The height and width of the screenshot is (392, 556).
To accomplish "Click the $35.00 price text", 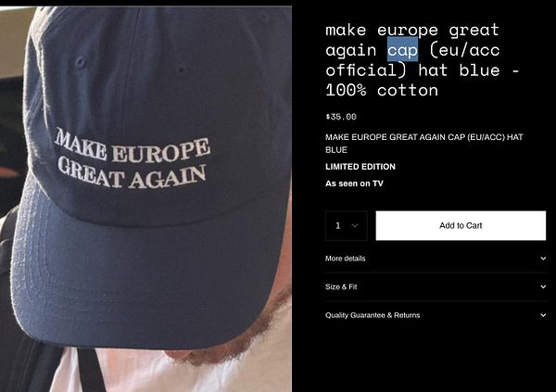I will [x=341, y=117].
